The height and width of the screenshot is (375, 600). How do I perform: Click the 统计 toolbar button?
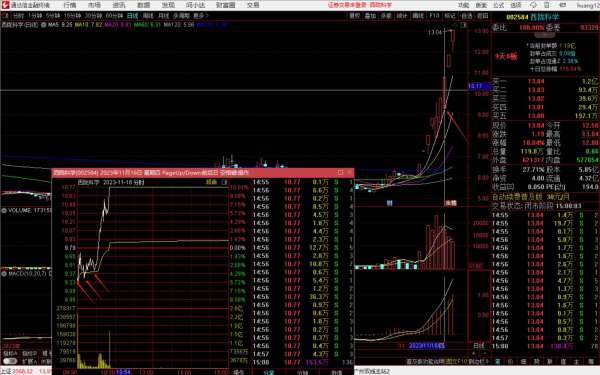point(402,16)
